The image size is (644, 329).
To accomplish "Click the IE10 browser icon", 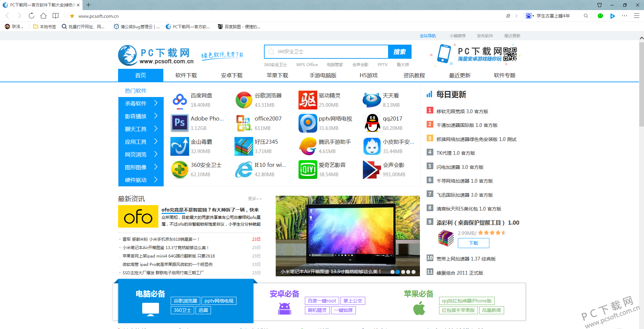I will coord(244,170).
